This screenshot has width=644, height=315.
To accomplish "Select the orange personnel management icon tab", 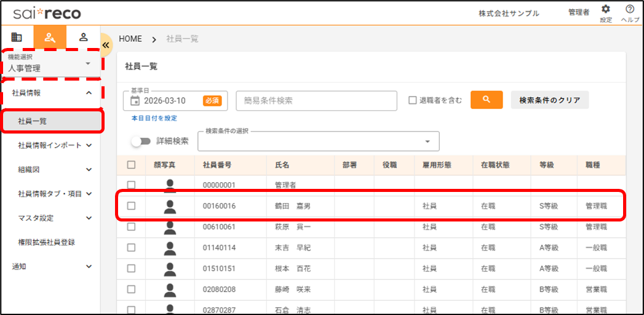I will [x=50, y=37].
